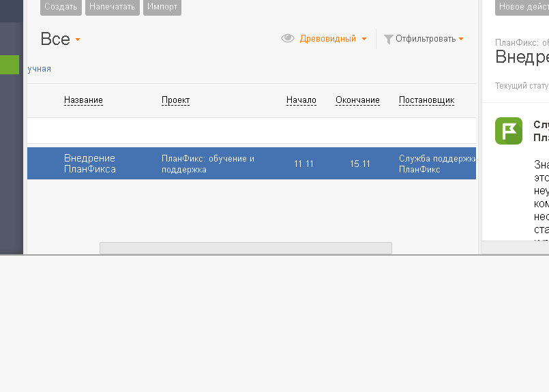
Task: Click the funnel filter icon
Action: pos(388,40)
